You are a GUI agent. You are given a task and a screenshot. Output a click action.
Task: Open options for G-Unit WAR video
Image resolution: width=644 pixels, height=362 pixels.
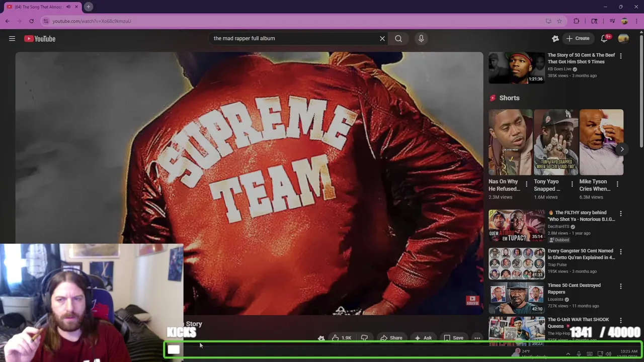click(x=621, y=320)
